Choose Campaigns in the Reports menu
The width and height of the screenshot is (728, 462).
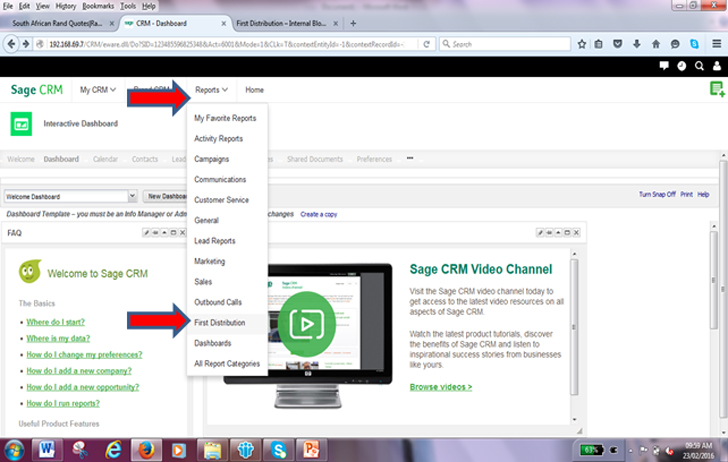click(x=211, y=159)
